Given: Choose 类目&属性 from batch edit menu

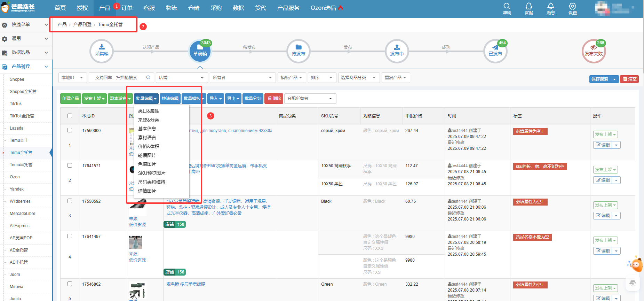Looking at the screenshot, I should [x=149, y=111].
